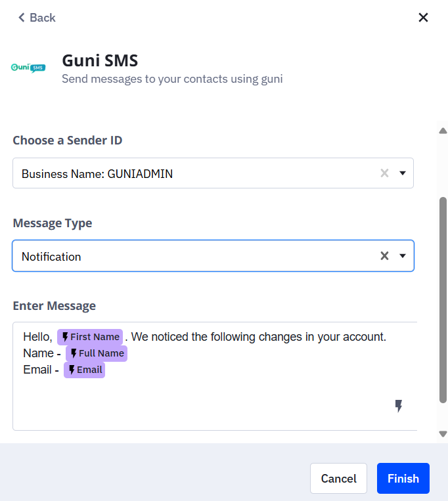Close the Guni SMS panel
The height and width of the screenshot is (501, 448).
click(423, 18)
